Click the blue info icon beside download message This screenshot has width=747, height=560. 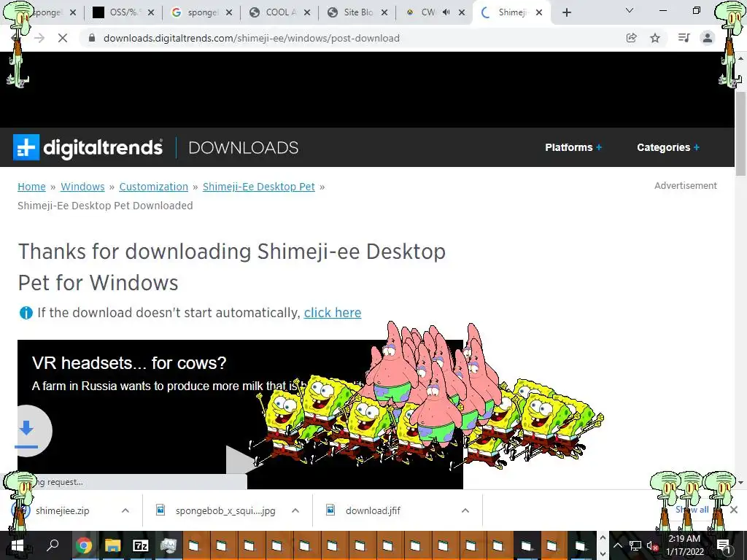(x=26, y=313)
